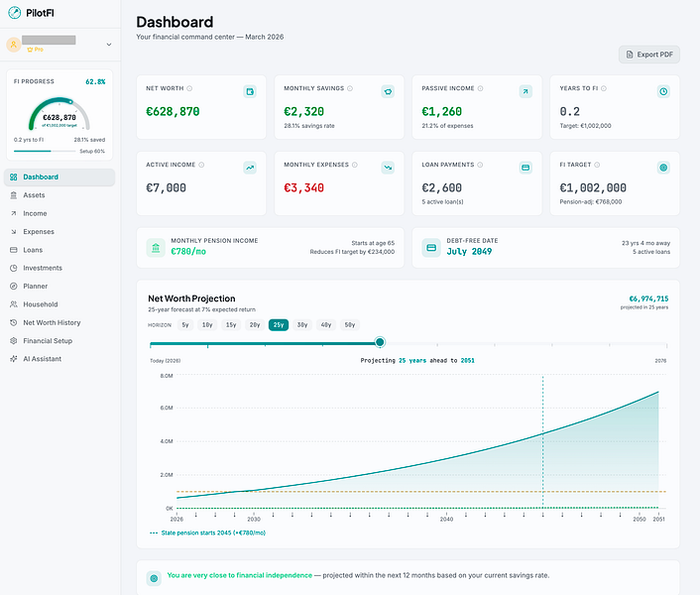Click the Loan Payments info icon
Screen dimensions: 700x595
[x=480, y=166]
